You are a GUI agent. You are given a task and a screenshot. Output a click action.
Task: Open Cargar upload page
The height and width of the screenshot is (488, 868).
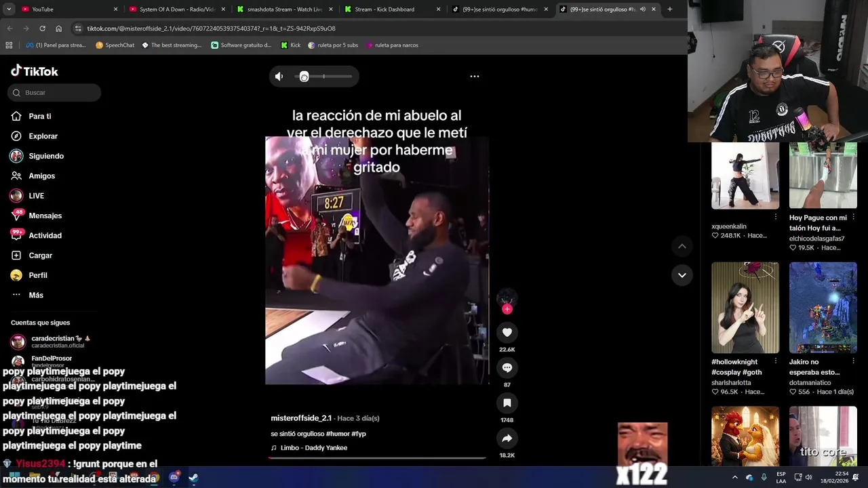(x=32, y=256)
